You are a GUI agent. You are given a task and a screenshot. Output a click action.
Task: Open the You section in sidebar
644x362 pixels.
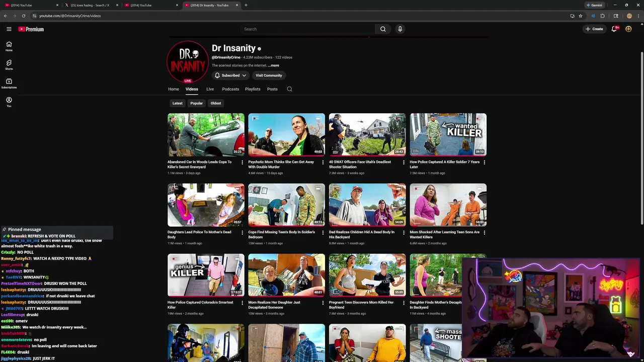pos(9,102)
